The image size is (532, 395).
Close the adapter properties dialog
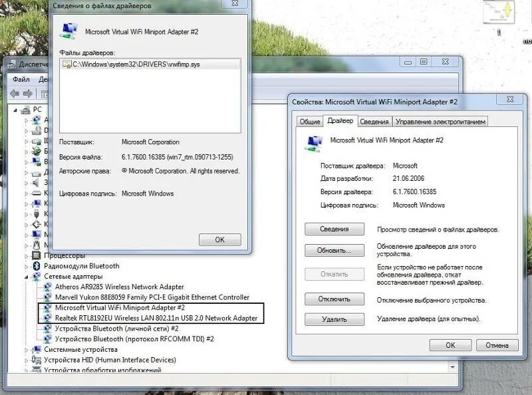(510, 99)
